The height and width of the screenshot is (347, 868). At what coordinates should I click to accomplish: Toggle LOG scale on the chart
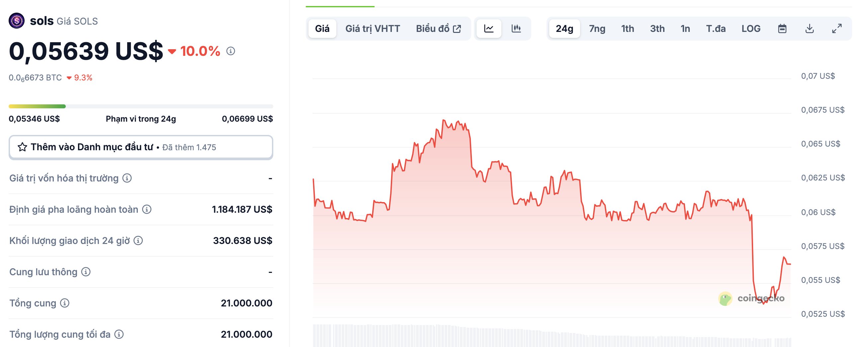coord(751,29)
